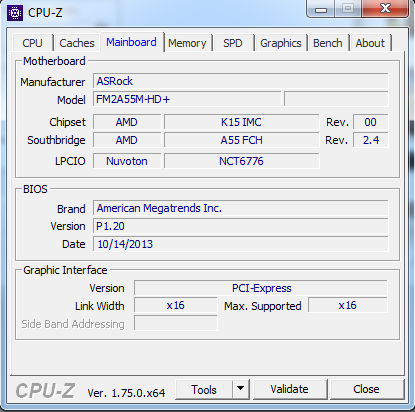This screenshot has width=415, height=412.
Task: Click the Validate button
Action: click(290, 389)
